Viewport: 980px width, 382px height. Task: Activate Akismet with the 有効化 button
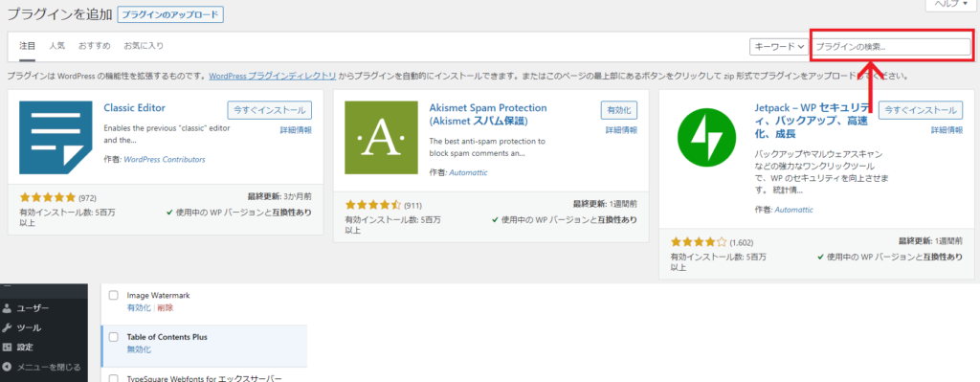pos(619,110)
